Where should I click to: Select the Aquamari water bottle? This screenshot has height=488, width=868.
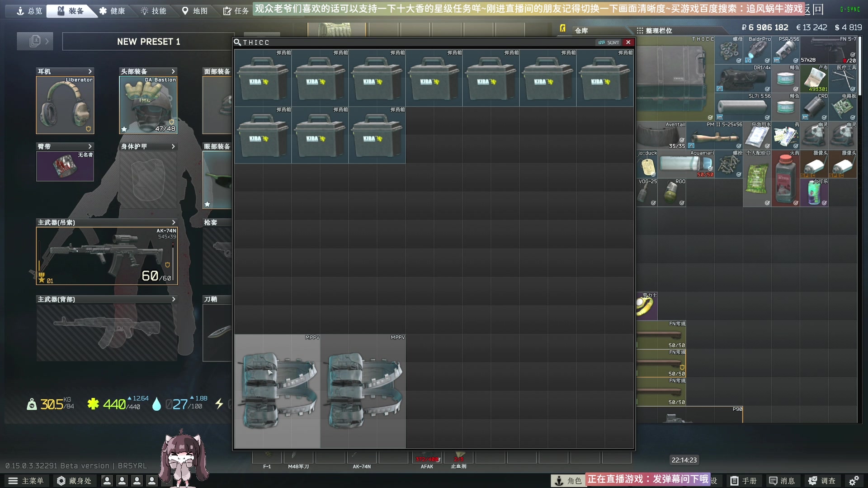(686, 164)
